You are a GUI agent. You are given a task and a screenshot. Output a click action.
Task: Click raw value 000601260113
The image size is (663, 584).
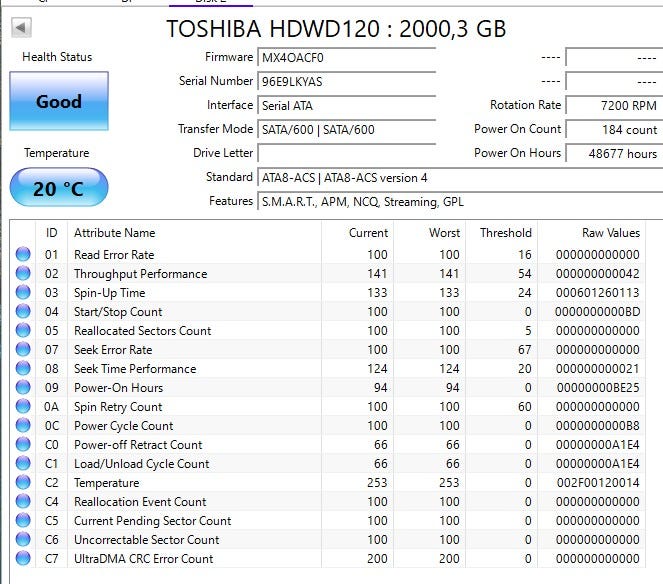click(597, 293)
